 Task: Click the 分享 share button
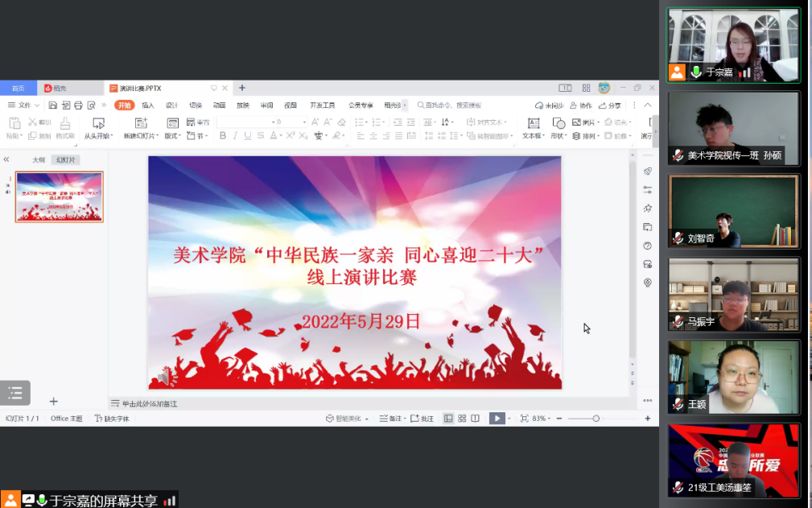coord(610,105)
